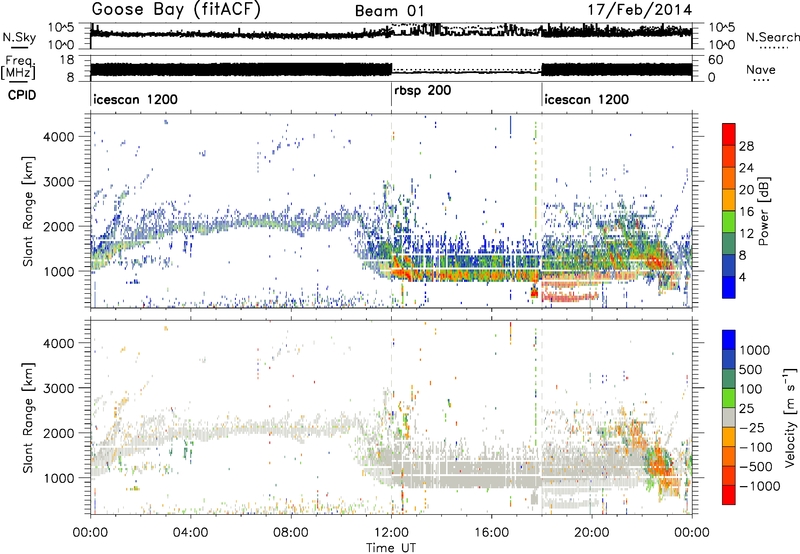The height and width of the screenshot is (554, 800).
Task: Click the '2000' tick on the power panel
Action: coord(59,226)
